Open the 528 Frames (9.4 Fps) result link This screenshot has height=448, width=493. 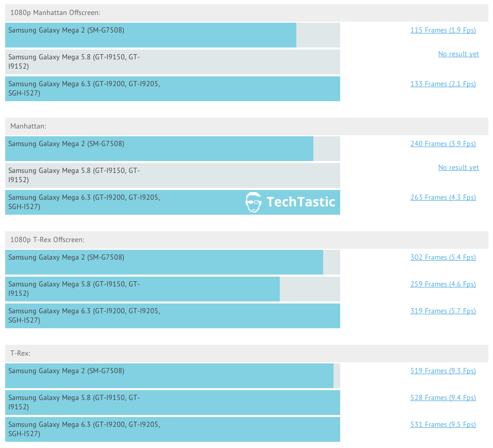click(x=443, y=398)
